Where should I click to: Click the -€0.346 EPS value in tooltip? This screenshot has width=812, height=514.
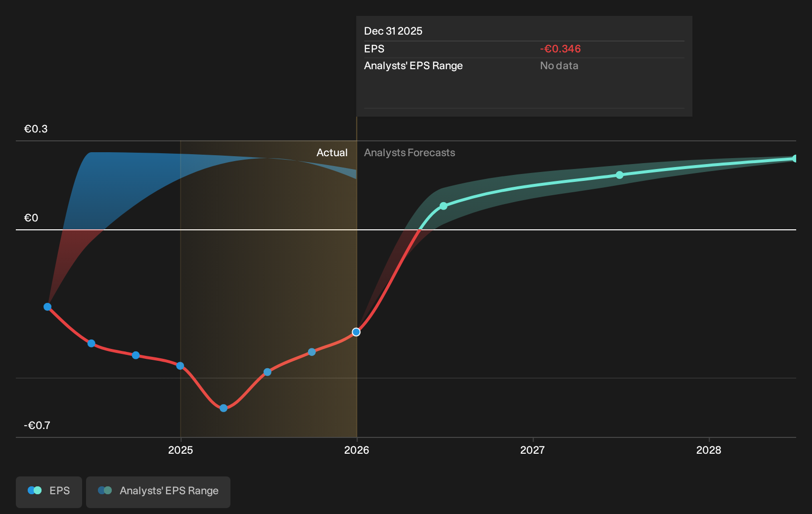coord(560,49)
